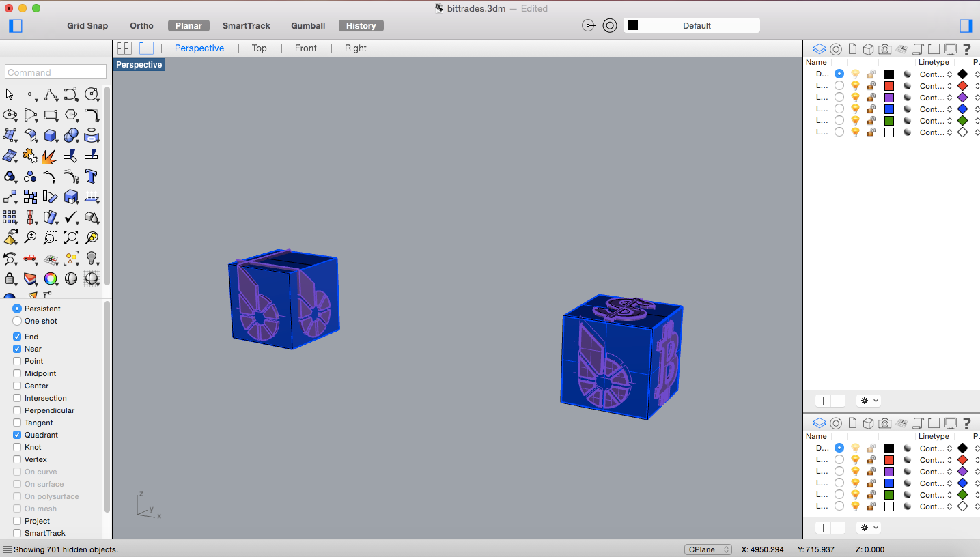The image size is (980, 557).
Task: Switch to the Right viewport tab
Action: [x=356, y=48]
